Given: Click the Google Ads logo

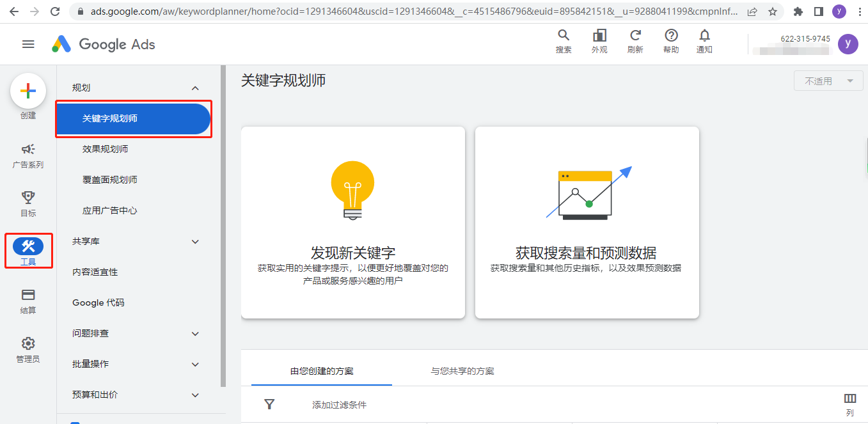Looking at the screenshot, I should (x=104, y=44).
